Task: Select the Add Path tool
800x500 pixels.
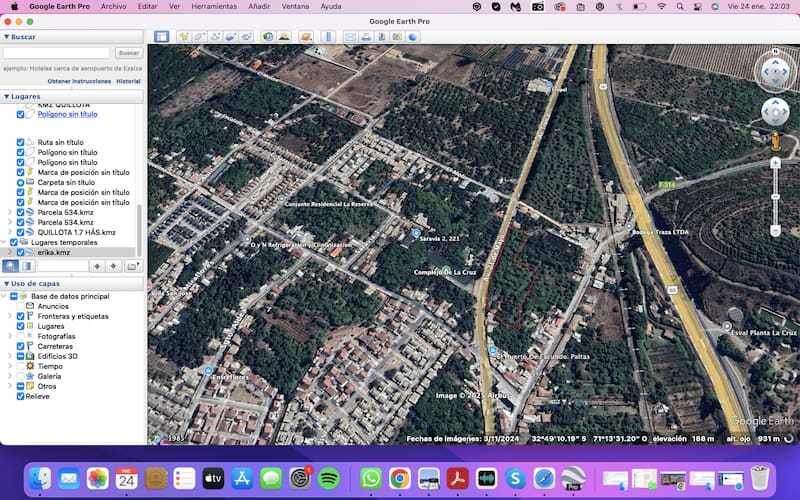Action: [215, 37]
